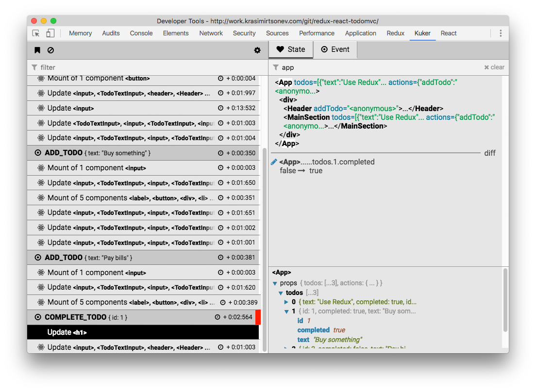Click the bookmark icon in Kuker toolbar
The height and width of the screenshot is (392, 536).
[37, 50]
